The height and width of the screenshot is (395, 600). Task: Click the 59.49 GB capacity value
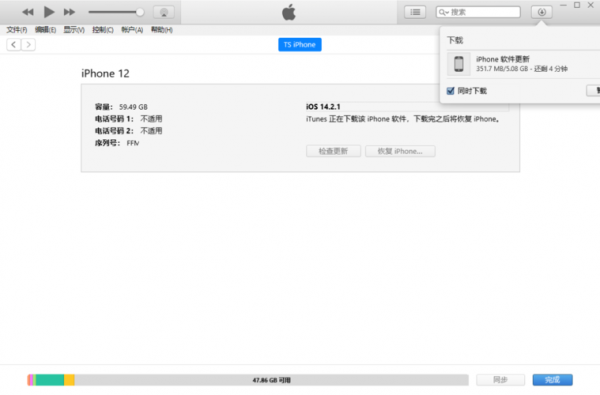[133, 107]
